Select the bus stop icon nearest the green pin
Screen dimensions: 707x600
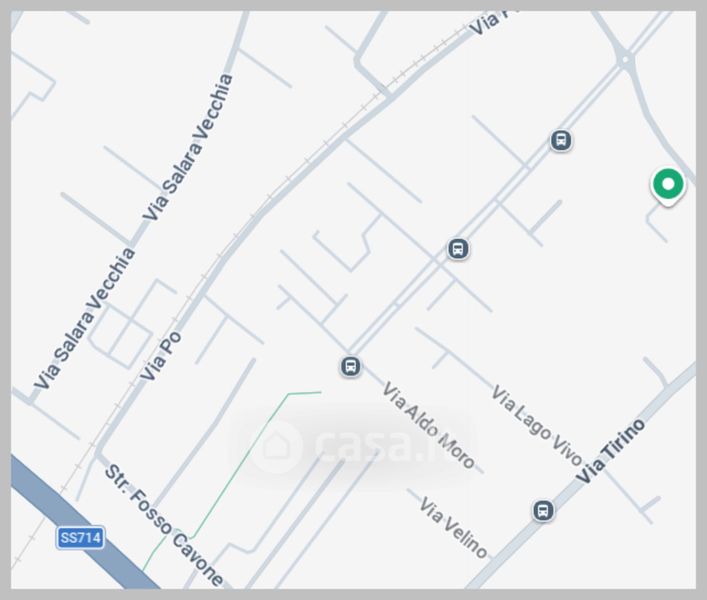click(x=561, y=140)
